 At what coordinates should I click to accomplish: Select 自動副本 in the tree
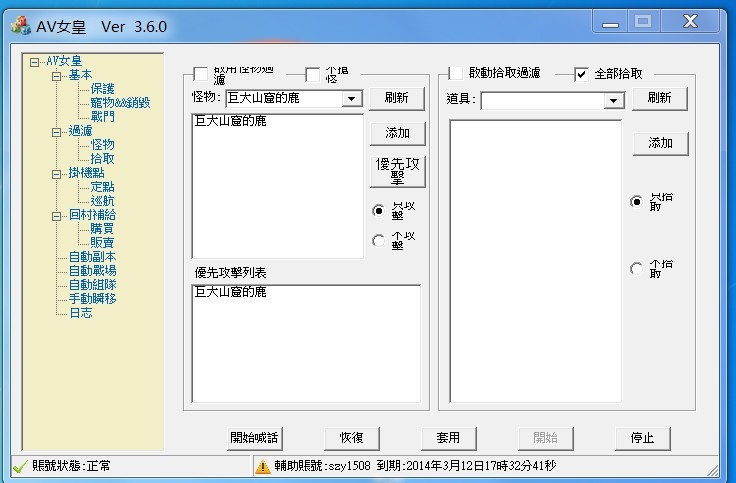tap(92, 257)
